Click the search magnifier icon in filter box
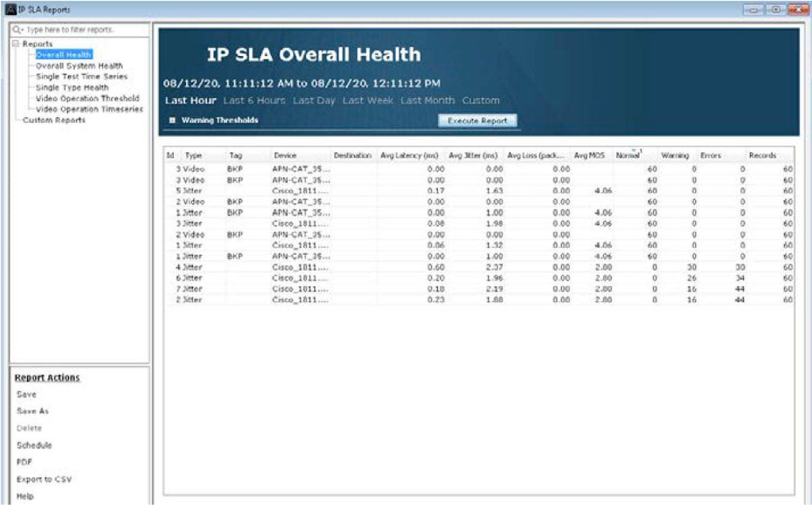 pyautogui.click(x=16, y=30)
